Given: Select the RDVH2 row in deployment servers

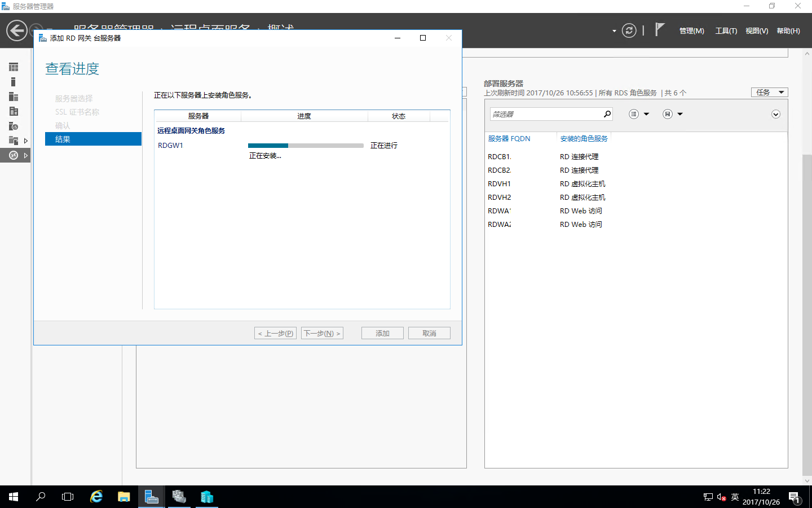Looking at the screenshot, I should 636,197.
